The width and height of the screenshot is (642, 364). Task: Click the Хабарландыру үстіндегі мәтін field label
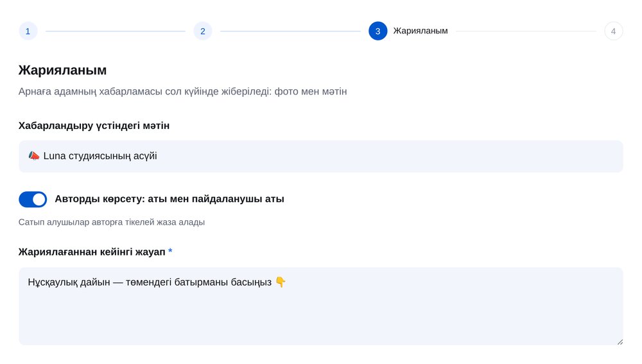click(x=94, y=126)
